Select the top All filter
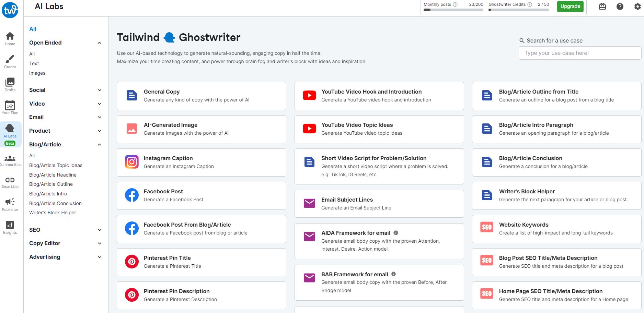Screen dimensions: 644x313 tap(33, 29)
